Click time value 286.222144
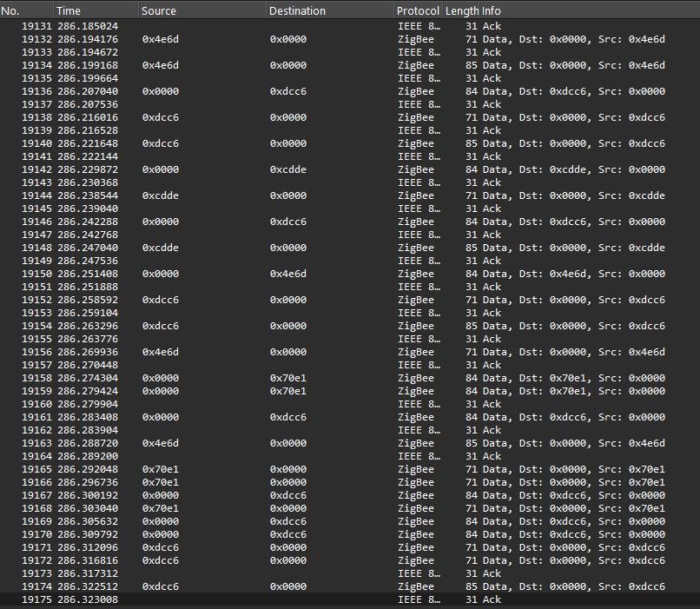The height and width of the screenshot is (609, 700). [x=88, y=156]
